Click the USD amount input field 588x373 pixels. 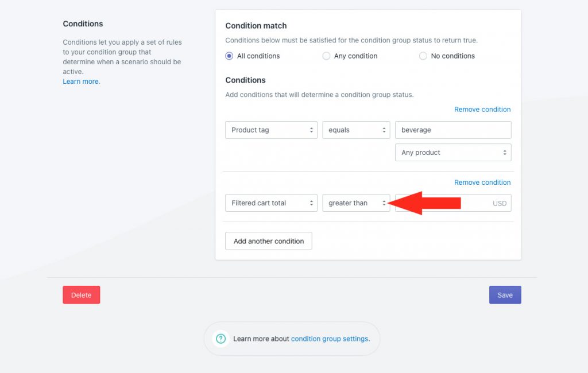453,203
